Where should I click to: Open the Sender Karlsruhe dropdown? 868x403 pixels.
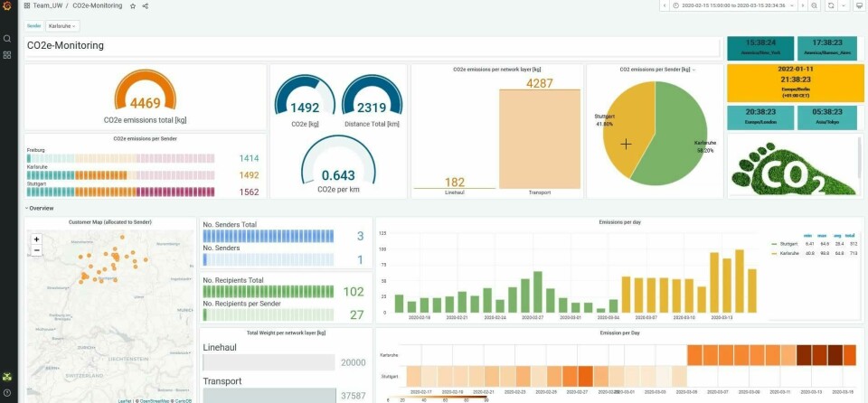pos(62,26)
